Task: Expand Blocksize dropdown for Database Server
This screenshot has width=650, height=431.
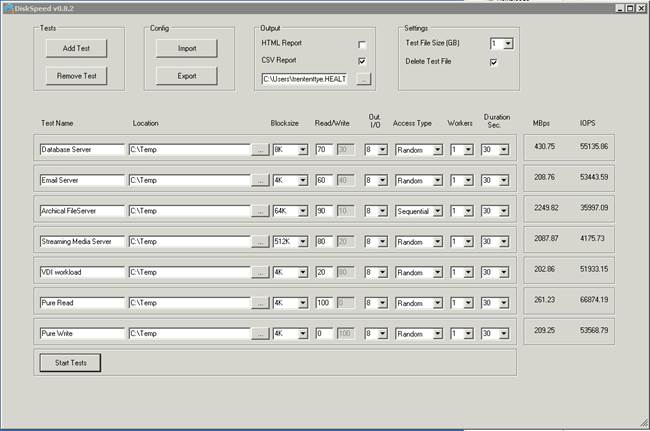Action: pyautogui.click(x=302, y=150)
